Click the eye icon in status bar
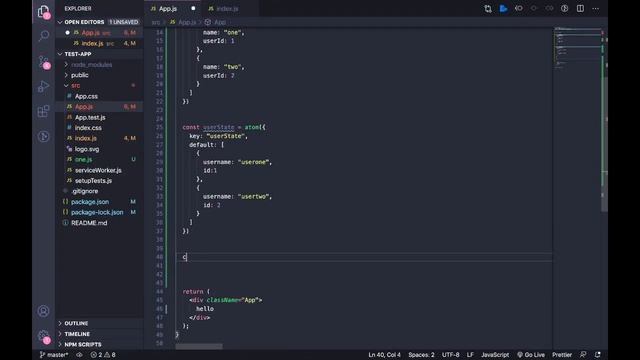This screenshot has height=360, width=640. pyautogui.click(x=79, y=355)
